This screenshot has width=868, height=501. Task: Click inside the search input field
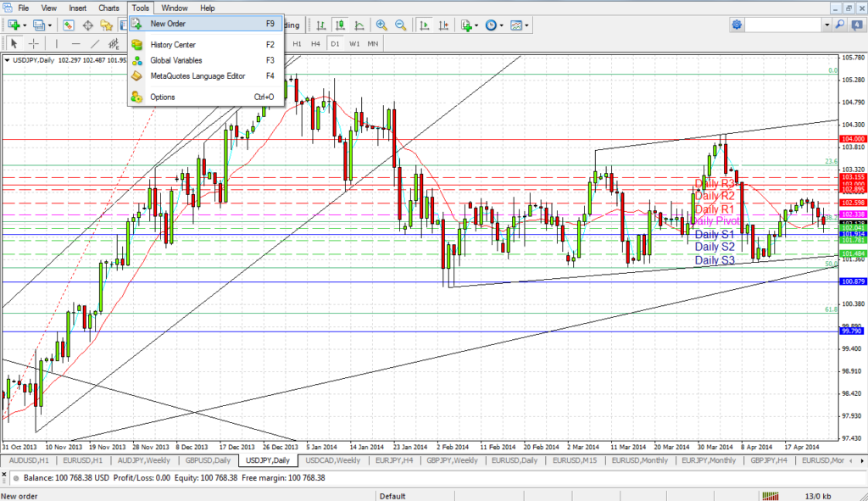pyautogui.click(x=784, y=25)
